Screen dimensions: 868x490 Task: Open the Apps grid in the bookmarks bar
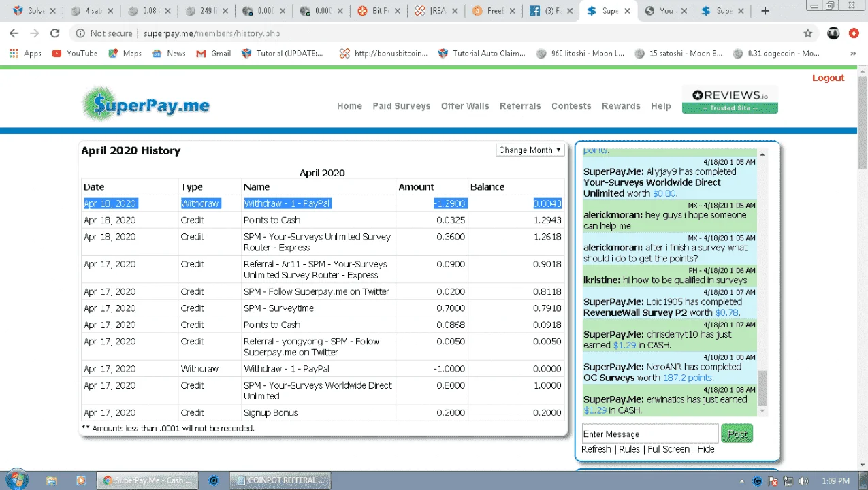pos(26,53)
